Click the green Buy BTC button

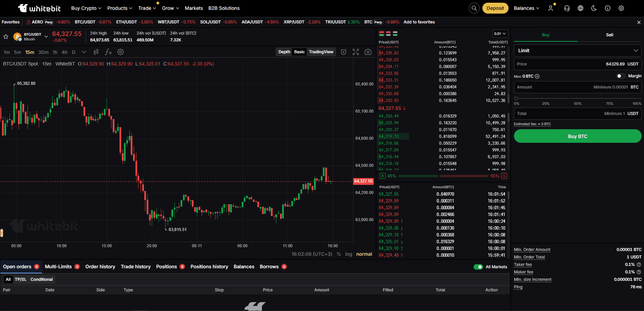[x=578, y=136]
